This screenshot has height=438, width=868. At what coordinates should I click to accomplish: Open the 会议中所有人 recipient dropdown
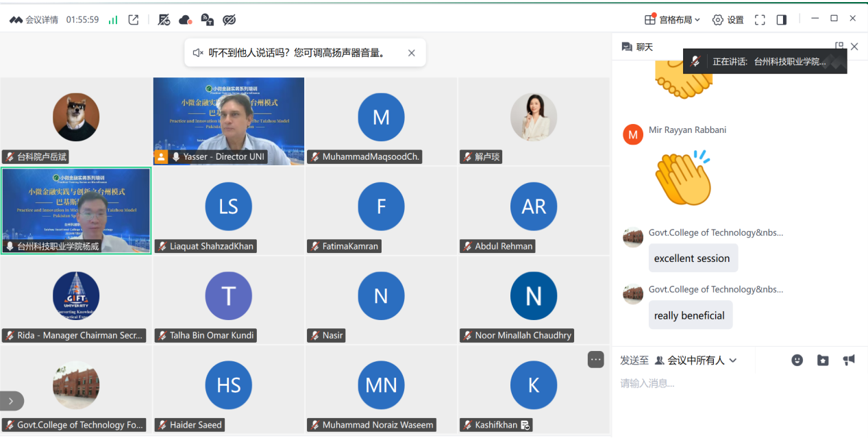(x=695, y=360)
